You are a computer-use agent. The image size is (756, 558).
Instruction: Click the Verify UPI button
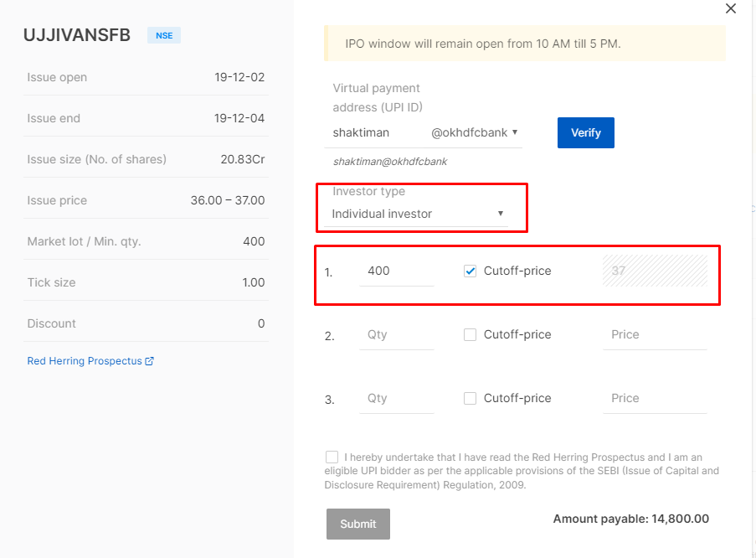(x=586, y=132)
